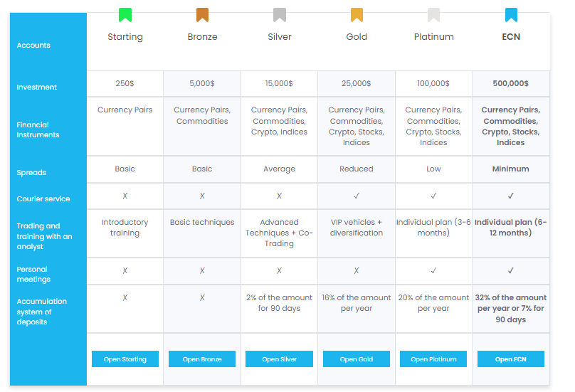Screen dimensions: 575x392
Task: Click ECN personal meetings checkmark
Action: click(511, 270)
